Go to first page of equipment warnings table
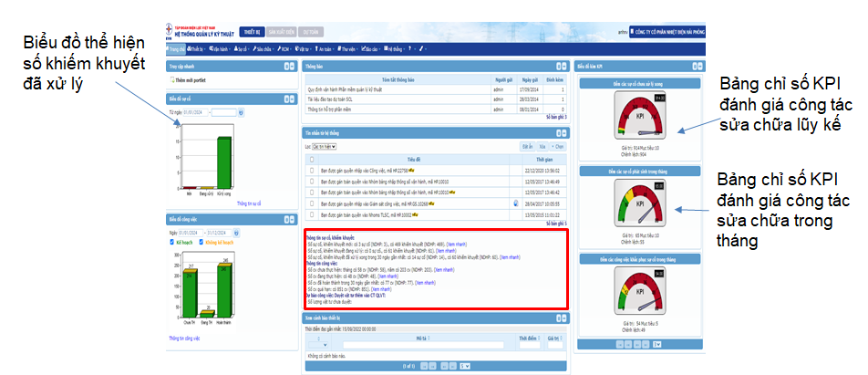This screenshot has height=375, width=868. pyautogui.click(x=424, y=366)
